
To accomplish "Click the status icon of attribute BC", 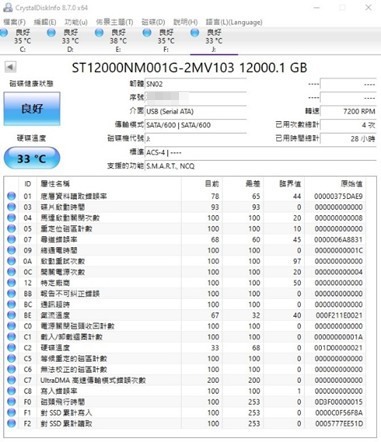I will tap(11, 304).
